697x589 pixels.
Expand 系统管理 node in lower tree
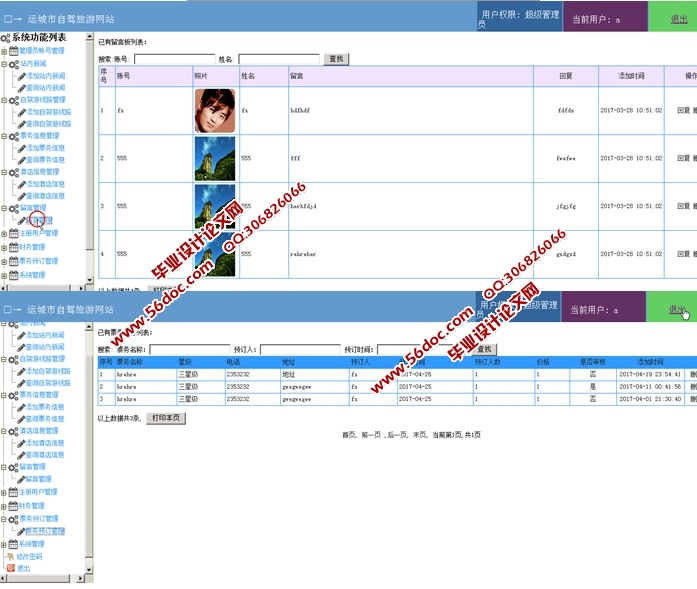click(x=4, y=544)
